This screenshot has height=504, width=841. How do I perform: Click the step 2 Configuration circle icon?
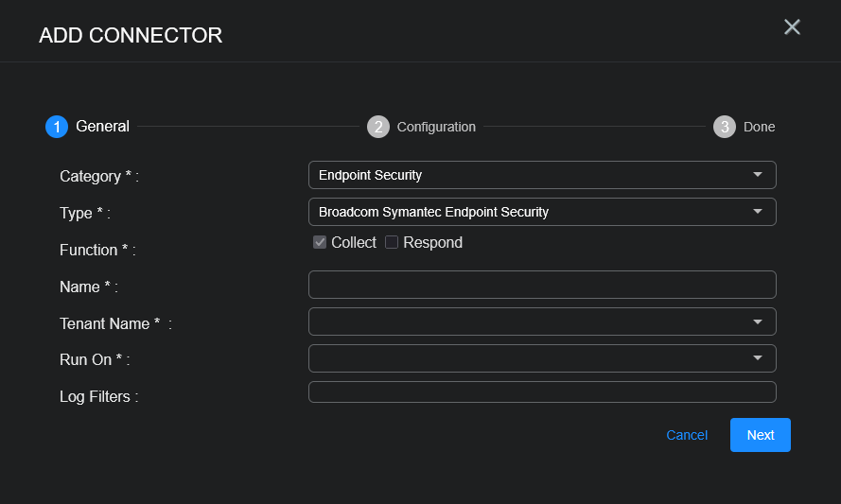click(378, 127)
